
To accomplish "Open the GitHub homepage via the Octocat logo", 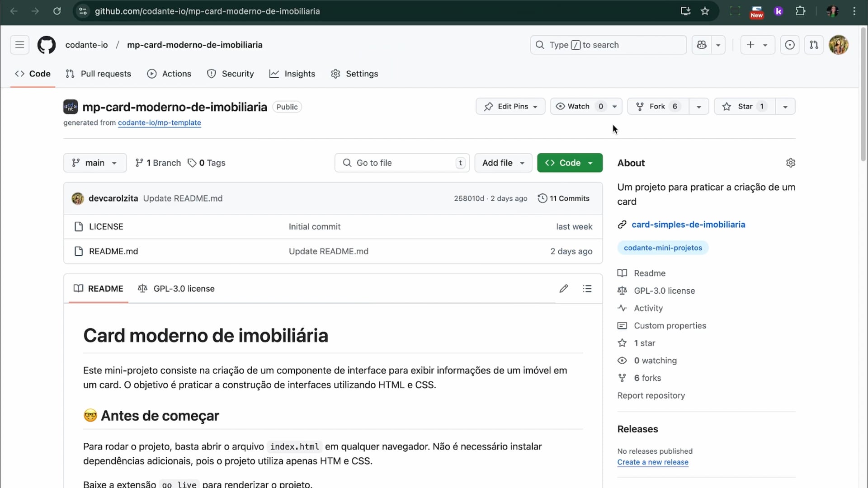I will tap(46, 45).
